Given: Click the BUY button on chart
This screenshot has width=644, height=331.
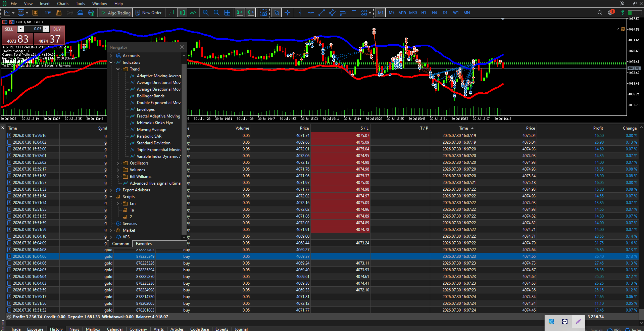Looking at the screenshot, I should click(57, 29).
